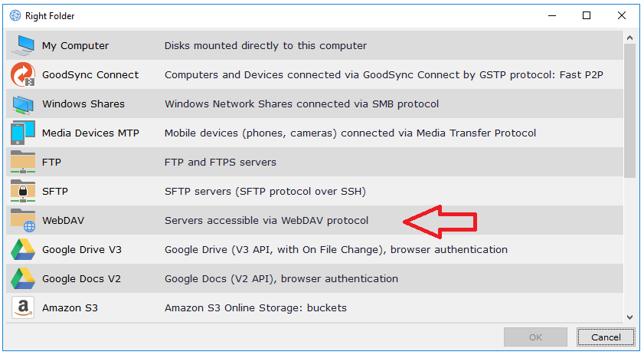
Task: Select Windows Network Shares SMB entry
Action: pos(301,104)
